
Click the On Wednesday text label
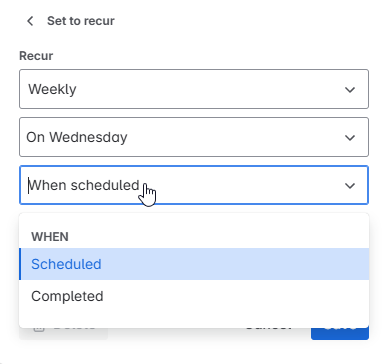(x=77, y=137)
